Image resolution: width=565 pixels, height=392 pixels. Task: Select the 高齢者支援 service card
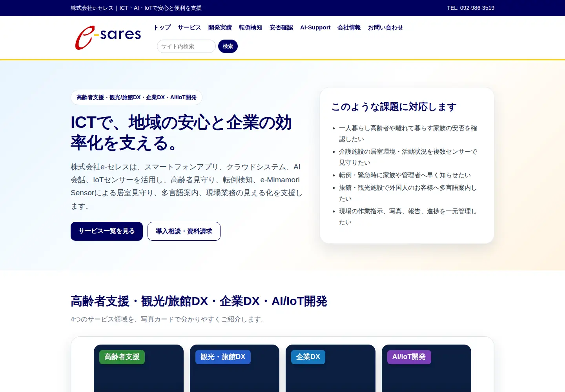pyautogui.click(x=139, y=368)
